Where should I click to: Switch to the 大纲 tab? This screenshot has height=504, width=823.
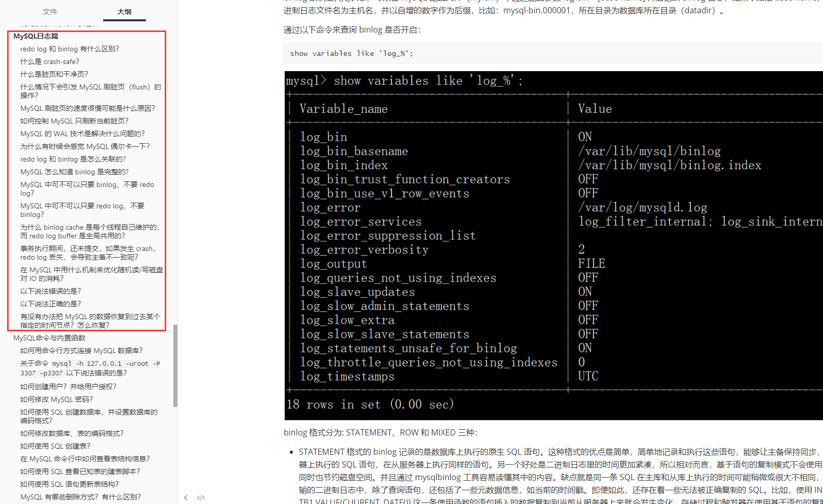click(124, 12)
